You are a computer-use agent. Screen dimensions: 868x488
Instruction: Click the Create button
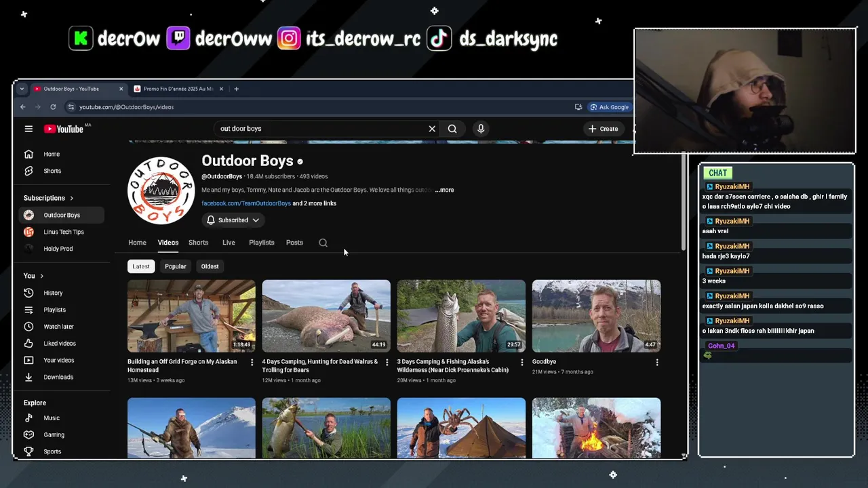(603, 129)
